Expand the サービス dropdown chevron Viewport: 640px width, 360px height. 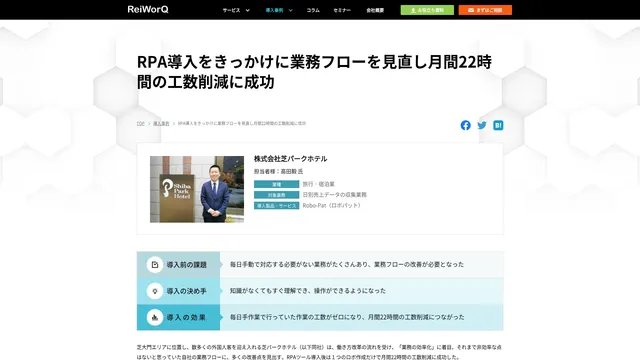tap(247, 10)
